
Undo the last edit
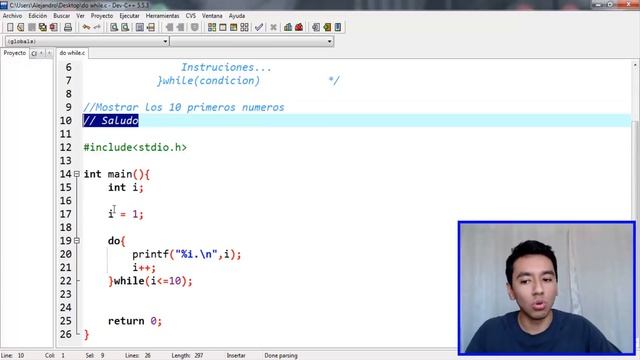[x=86, y=27]
